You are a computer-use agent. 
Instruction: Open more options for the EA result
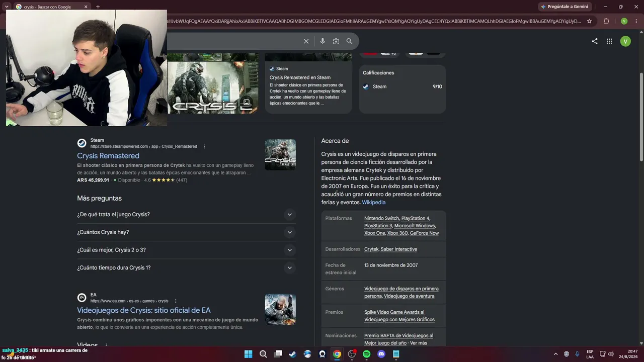[176, 301]
